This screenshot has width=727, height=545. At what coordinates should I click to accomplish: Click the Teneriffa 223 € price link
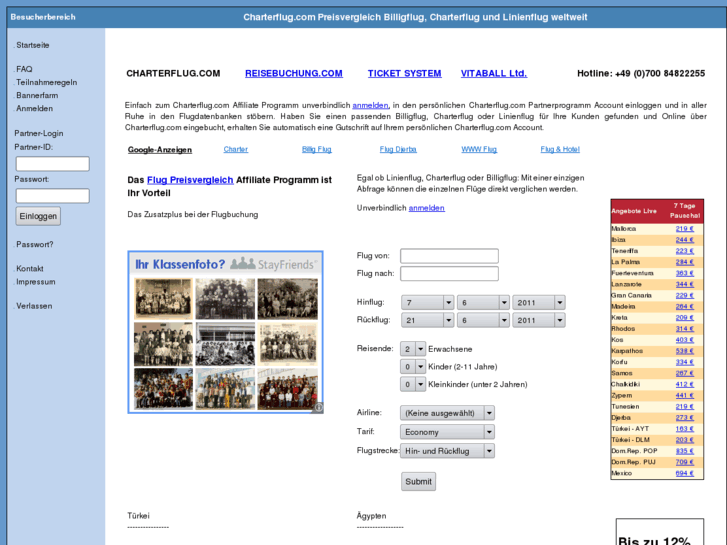684,251
